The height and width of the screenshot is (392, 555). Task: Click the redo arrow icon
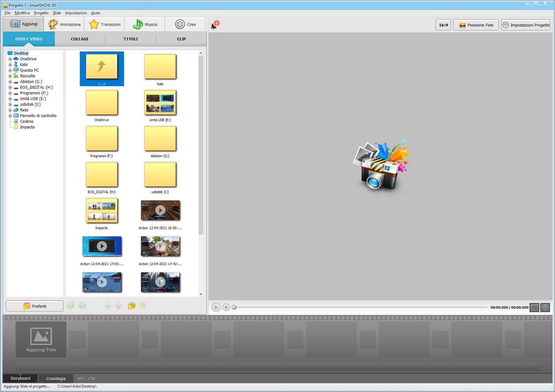(91, 378)
